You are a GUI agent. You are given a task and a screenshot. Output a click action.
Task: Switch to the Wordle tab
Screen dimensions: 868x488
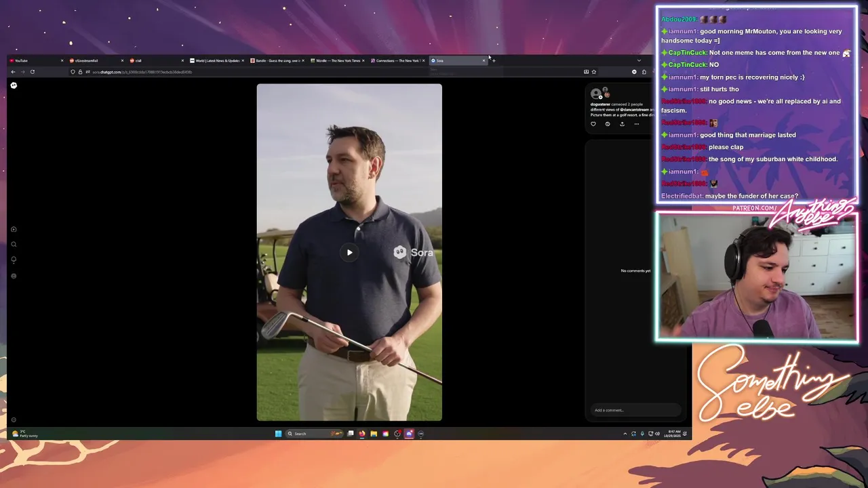coord(338,60)
